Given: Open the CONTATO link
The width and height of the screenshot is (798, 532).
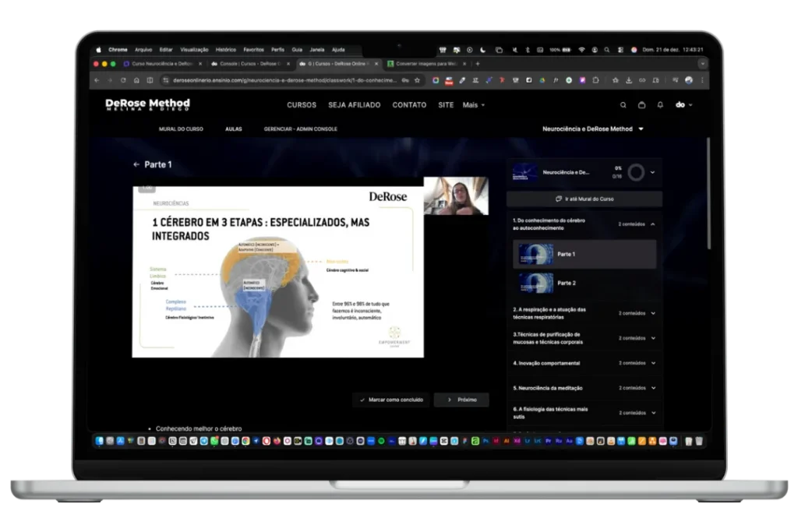Looking at the screenshot, I should 409,105.
